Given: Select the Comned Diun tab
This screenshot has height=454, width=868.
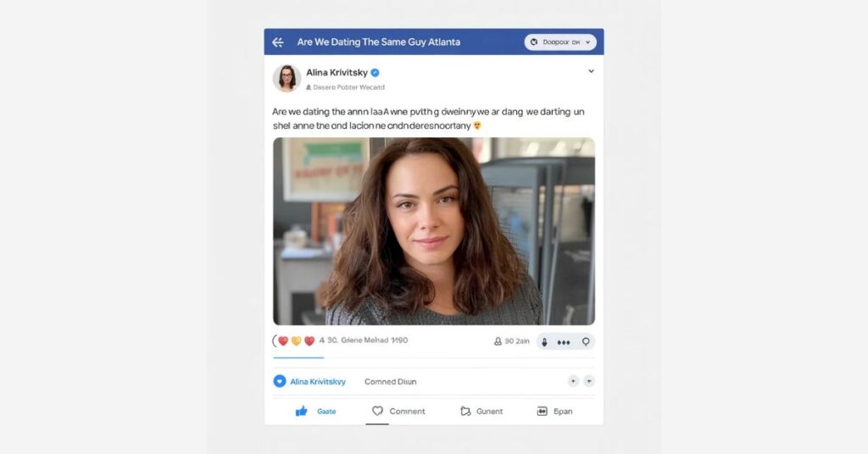Looking at the screenshot, I should pos(390,382).
